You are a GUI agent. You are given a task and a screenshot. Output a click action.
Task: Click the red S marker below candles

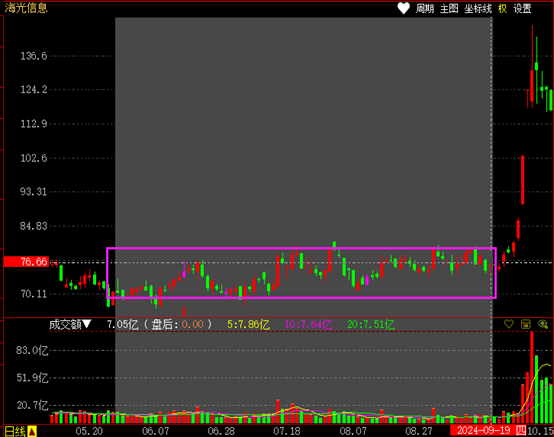point(184,312)
